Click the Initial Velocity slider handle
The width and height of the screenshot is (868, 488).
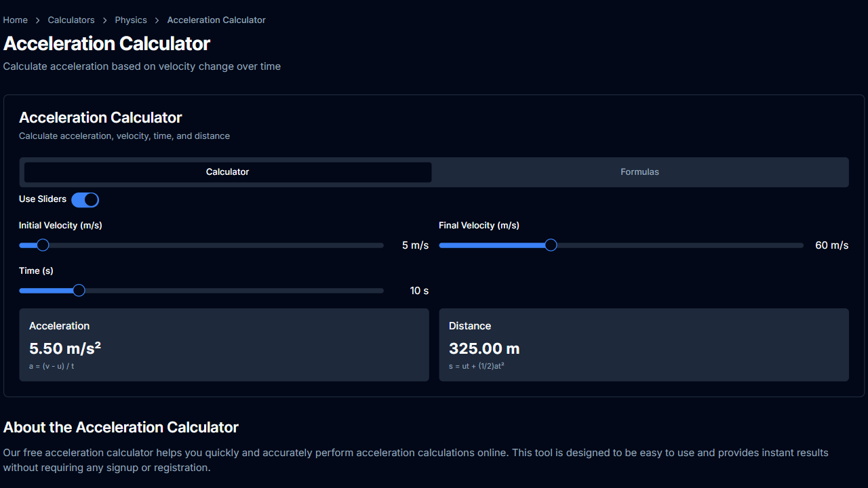click(x=43, y=245)
